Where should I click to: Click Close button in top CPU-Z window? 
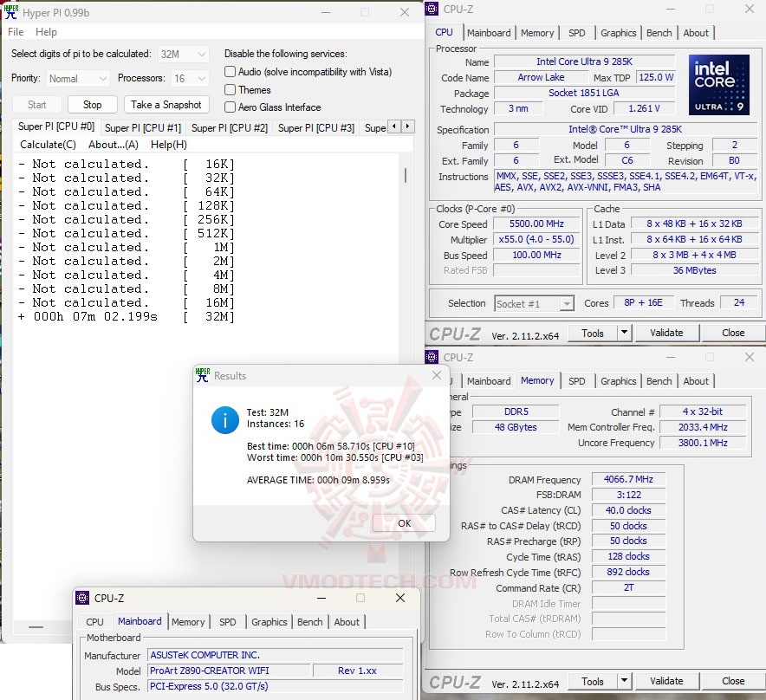pyautogui.click(x=733, y=333)
